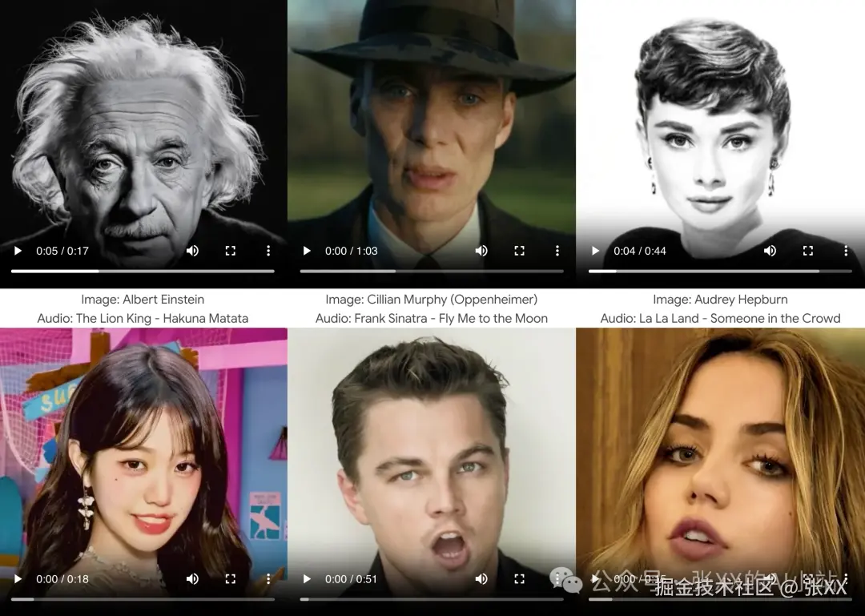
Task: Make the Cillian Murphy video fullscreen
Action: coord(519,251)
